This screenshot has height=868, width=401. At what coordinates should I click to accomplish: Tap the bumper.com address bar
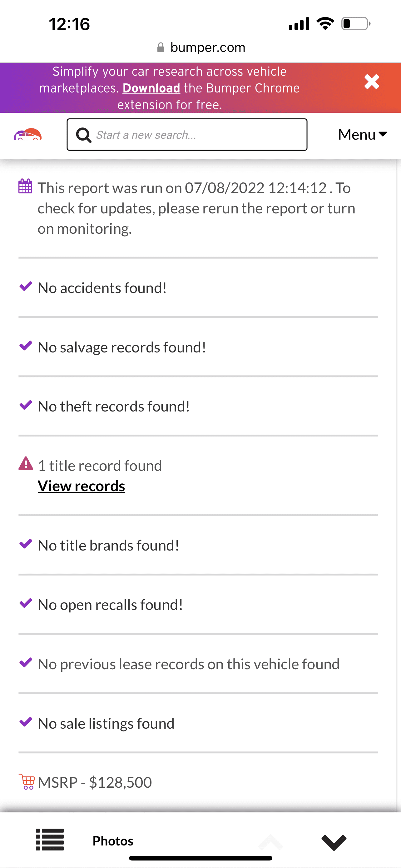click(x=201, y=47)
